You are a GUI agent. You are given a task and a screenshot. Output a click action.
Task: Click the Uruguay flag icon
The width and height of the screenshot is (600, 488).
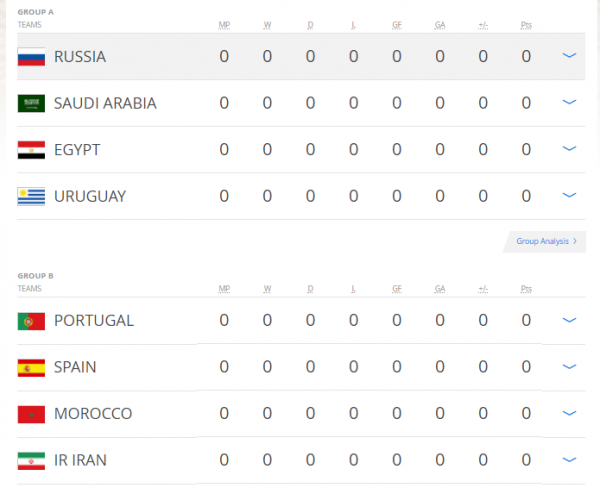click(x=31, y=196)
